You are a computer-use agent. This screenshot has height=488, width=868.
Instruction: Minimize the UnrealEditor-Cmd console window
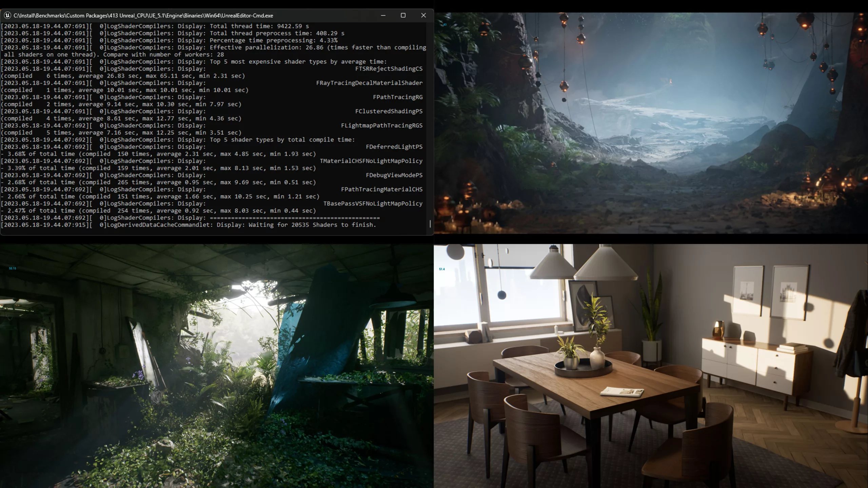[x=383, y=15]
